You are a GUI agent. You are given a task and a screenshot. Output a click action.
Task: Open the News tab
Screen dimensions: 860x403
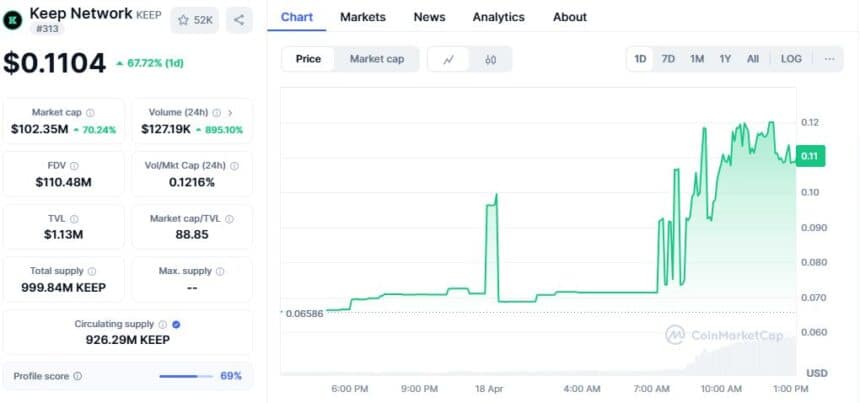tap(429, 17)
